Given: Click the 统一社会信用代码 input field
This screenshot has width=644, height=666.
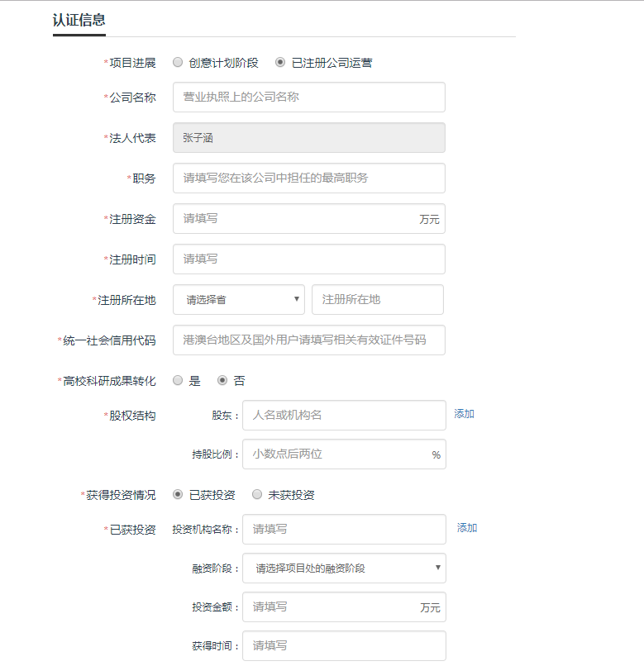Looking at the screenshot, I should (308, 340).
